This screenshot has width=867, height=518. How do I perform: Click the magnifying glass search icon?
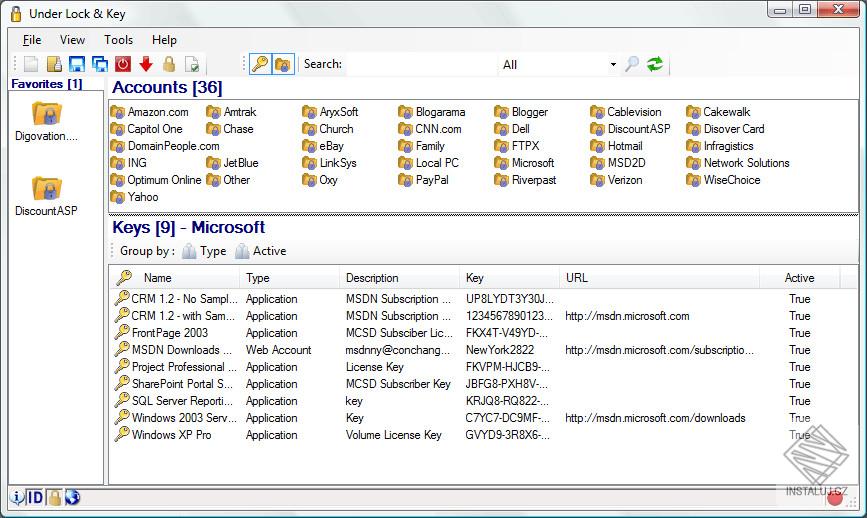point(632,64)
